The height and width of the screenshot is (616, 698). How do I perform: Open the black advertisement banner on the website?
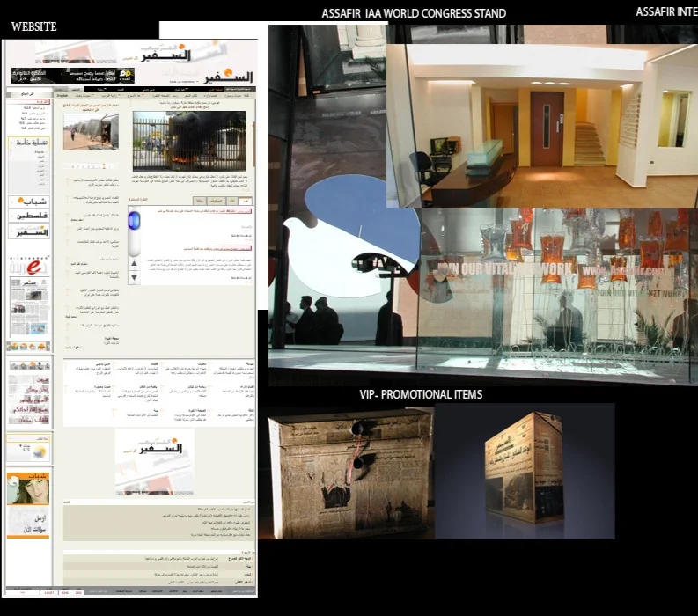click(72, 75)
